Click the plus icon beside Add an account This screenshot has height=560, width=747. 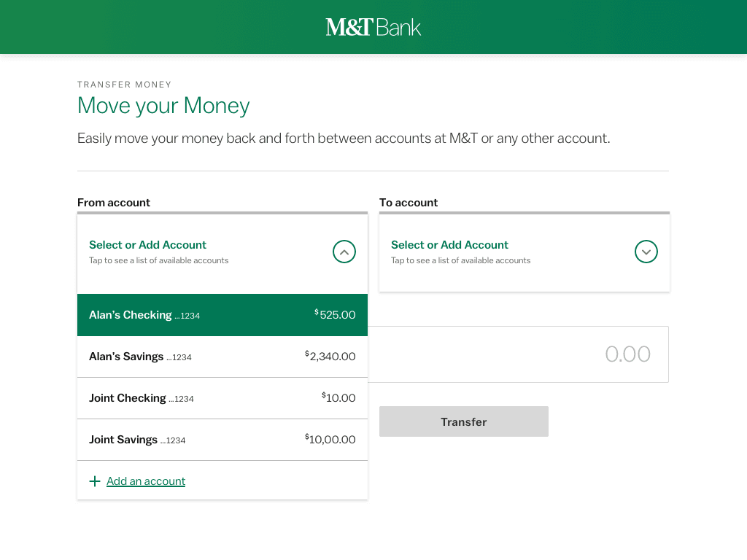95,481
